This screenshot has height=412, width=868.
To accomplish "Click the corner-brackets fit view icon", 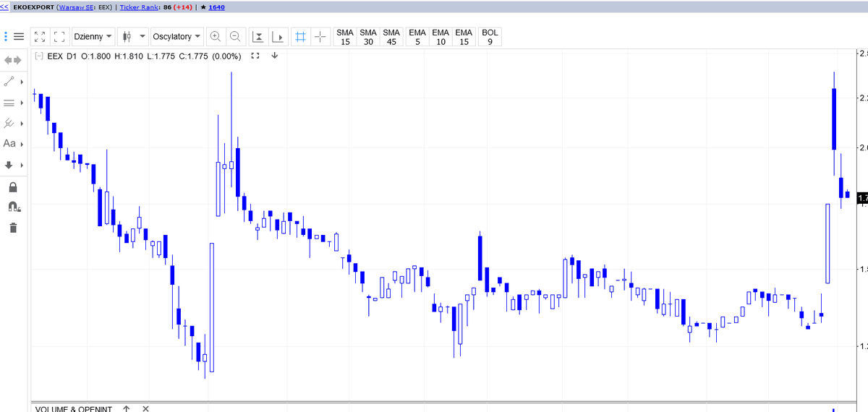I will [60, 36].
